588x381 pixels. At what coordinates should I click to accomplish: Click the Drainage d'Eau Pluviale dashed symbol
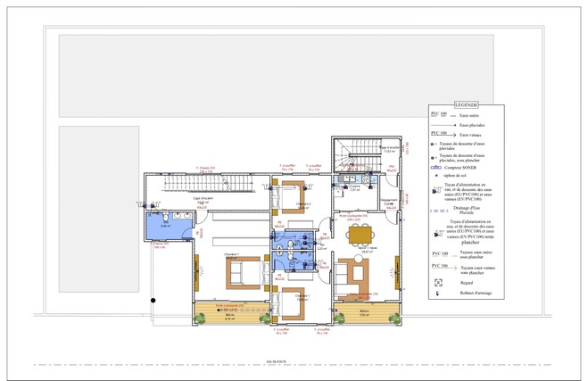[x=439, y=211]
